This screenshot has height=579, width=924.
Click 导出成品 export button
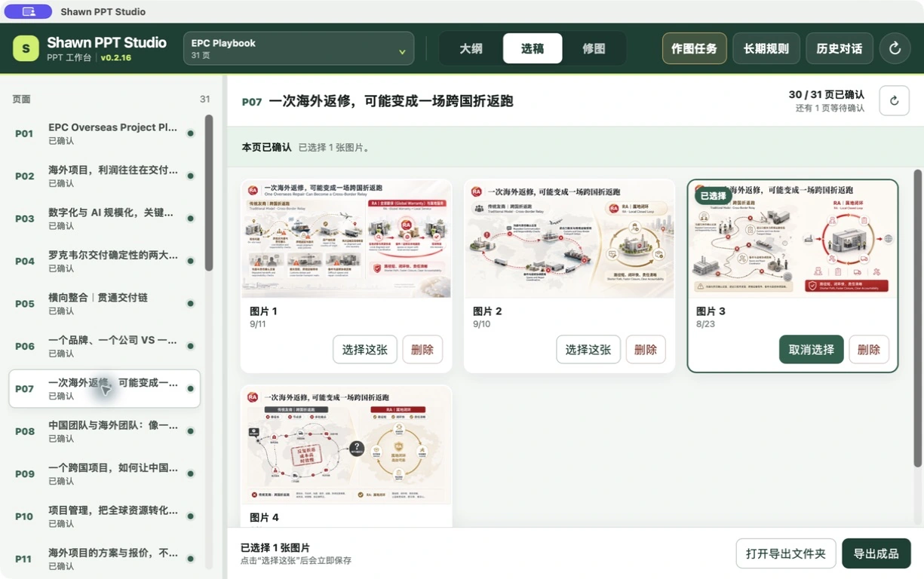(876, 553)
